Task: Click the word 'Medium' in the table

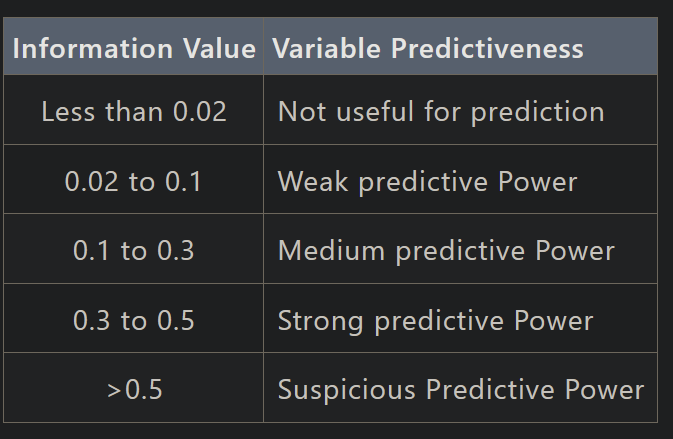Action: point(331,250)
